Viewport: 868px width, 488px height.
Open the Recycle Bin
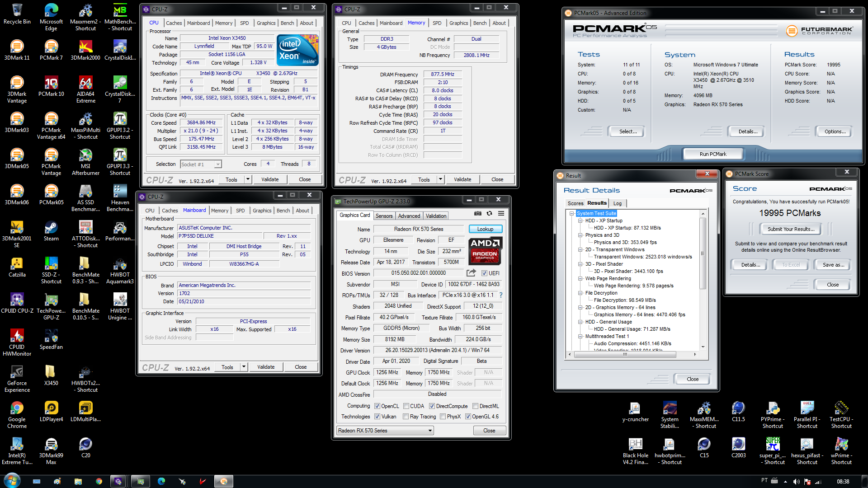17,14
